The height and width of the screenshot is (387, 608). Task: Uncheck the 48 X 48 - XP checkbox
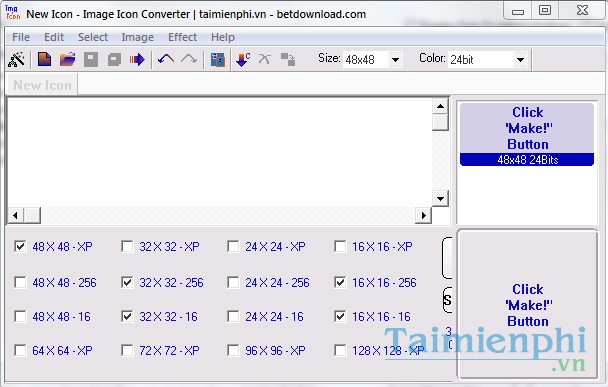click(20, 246)
